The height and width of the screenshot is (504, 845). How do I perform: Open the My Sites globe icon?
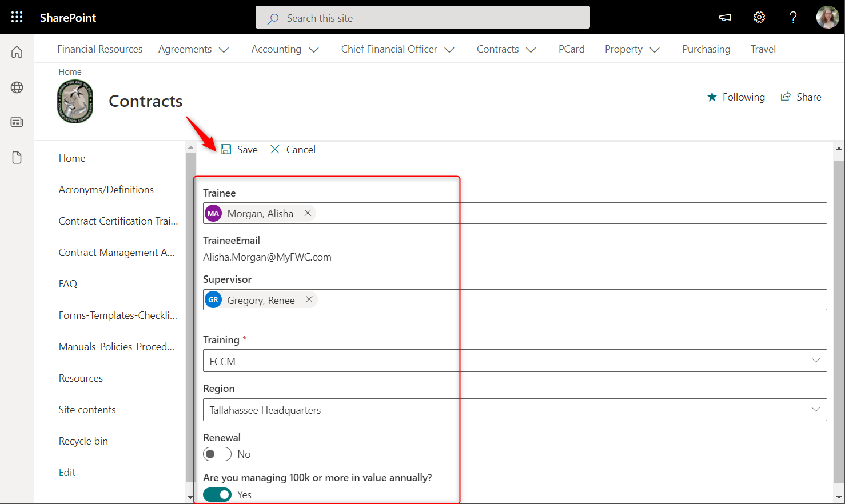point(17,87)
